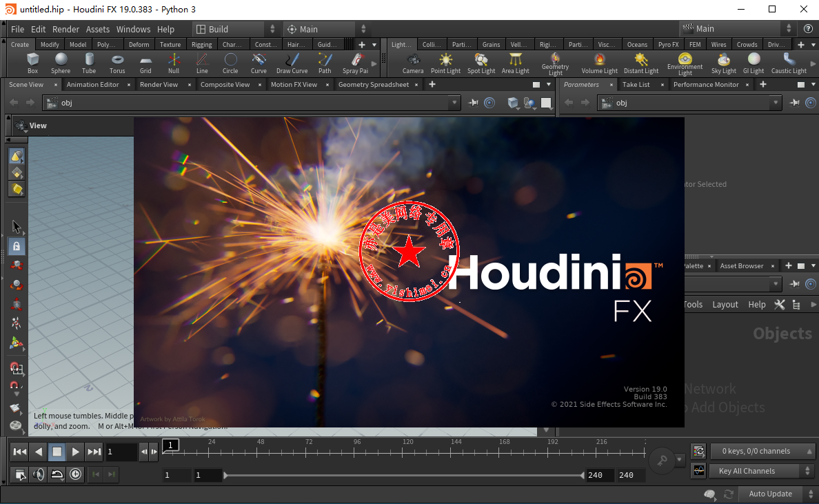Open the Windows menu
The height and width of the screenshot is (504, 819).
[133, 29]
